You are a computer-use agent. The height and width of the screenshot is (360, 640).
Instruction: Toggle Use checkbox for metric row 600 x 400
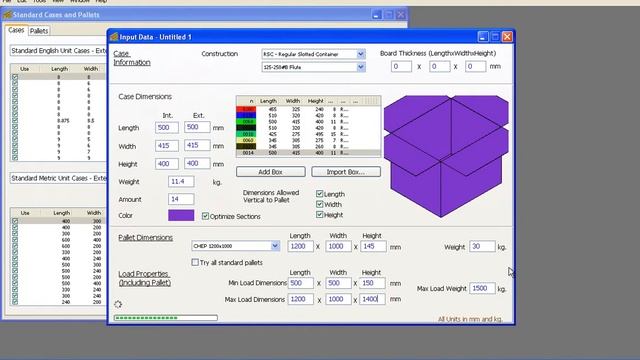(x=15, y=240)
